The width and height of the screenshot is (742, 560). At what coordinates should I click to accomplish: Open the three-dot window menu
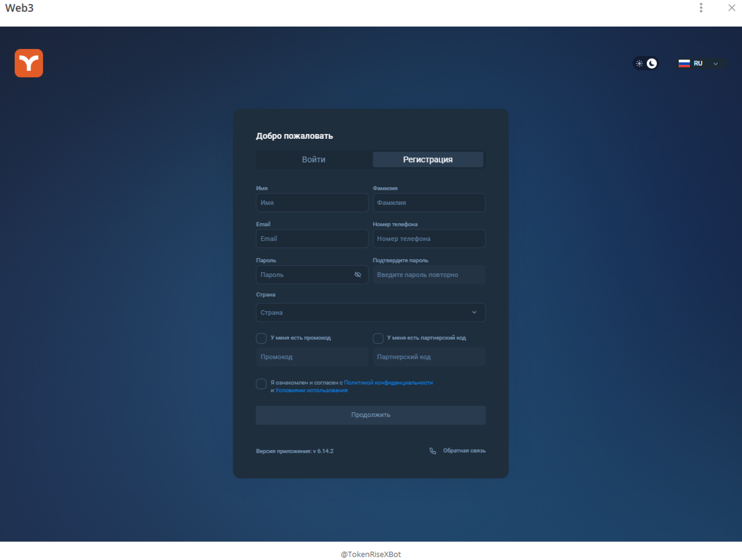point(701,8)
